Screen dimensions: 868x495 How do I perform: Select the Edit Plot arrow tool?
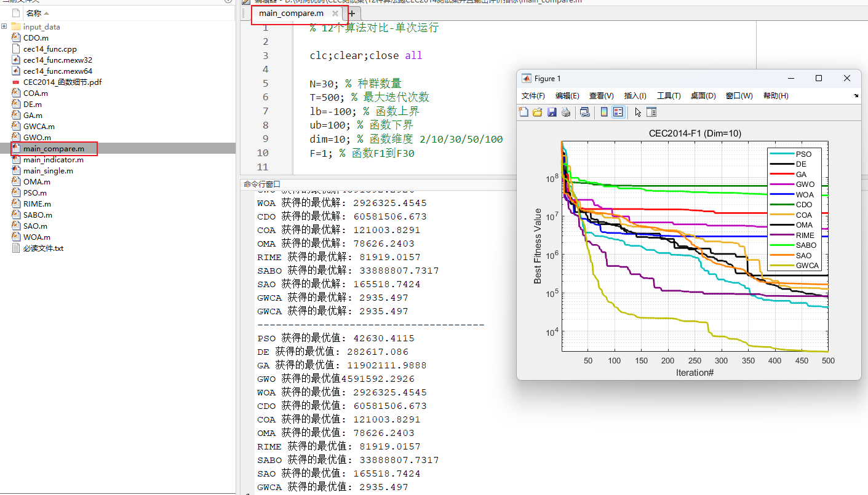638,112
